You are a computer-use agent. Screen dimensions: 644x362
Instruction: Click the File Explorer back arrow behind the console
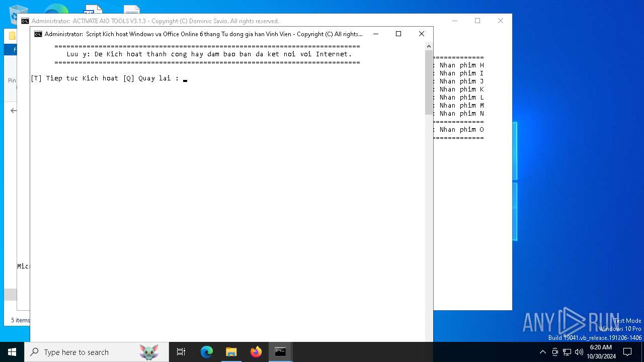tap(14, 111)
